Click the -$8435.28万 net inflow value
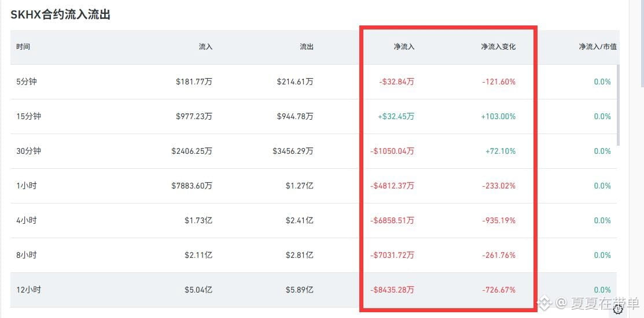The height and width of the screenshot is (318, 644). click(392, 290)
